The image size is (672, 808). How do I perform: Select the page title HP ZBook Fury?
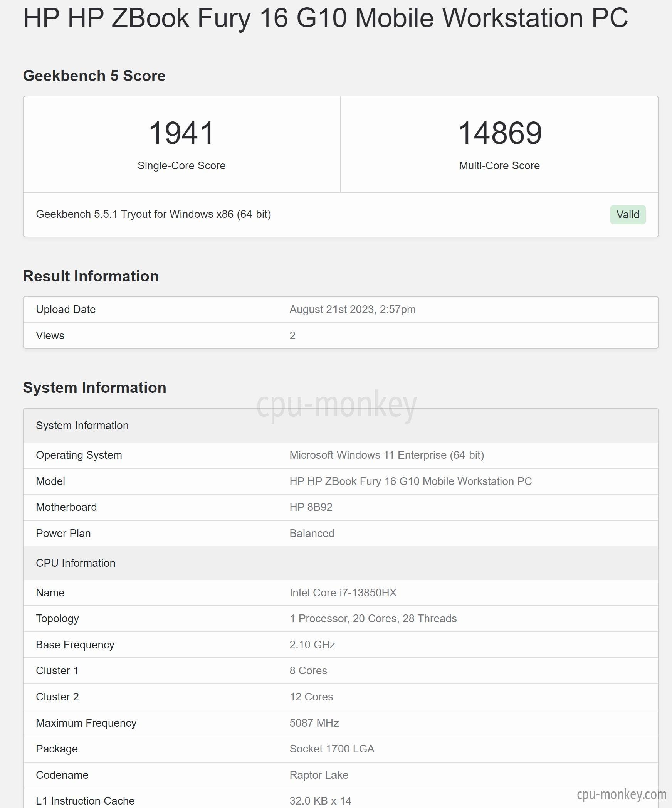[x=326, y=18]
